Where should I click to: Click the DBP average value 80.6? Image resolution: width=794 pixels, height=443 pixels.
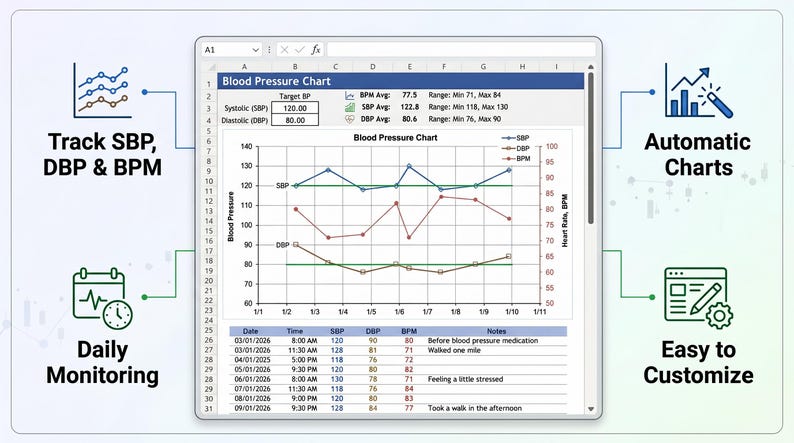[410, 119]
